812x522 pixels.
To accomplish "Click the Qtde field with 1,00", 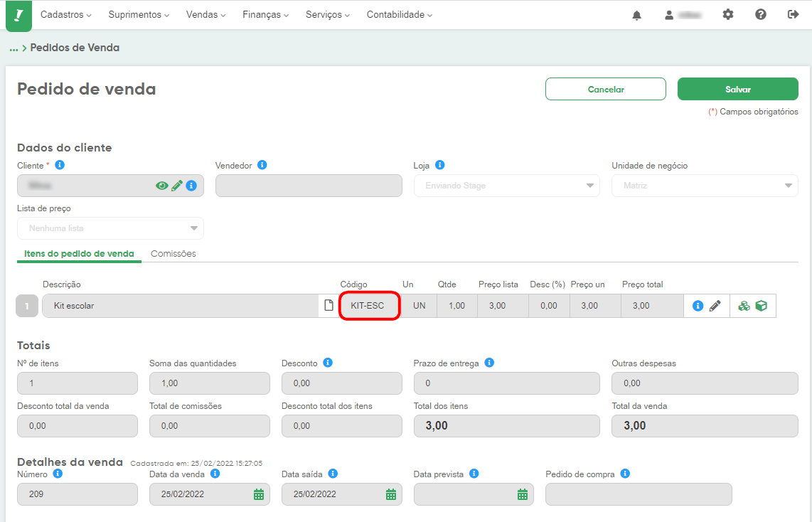I will coord(456,306).
